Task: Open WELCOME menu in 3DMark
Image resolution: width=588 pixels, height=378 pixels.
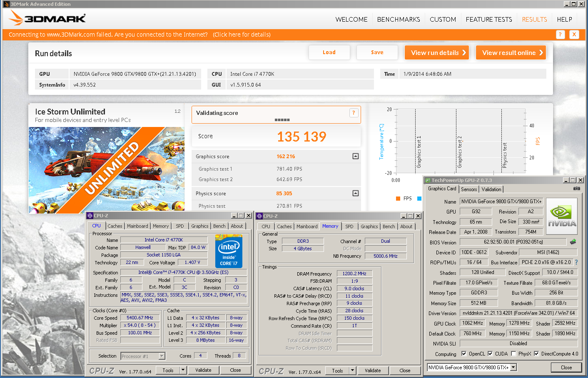Action: [x=351, y=20]
